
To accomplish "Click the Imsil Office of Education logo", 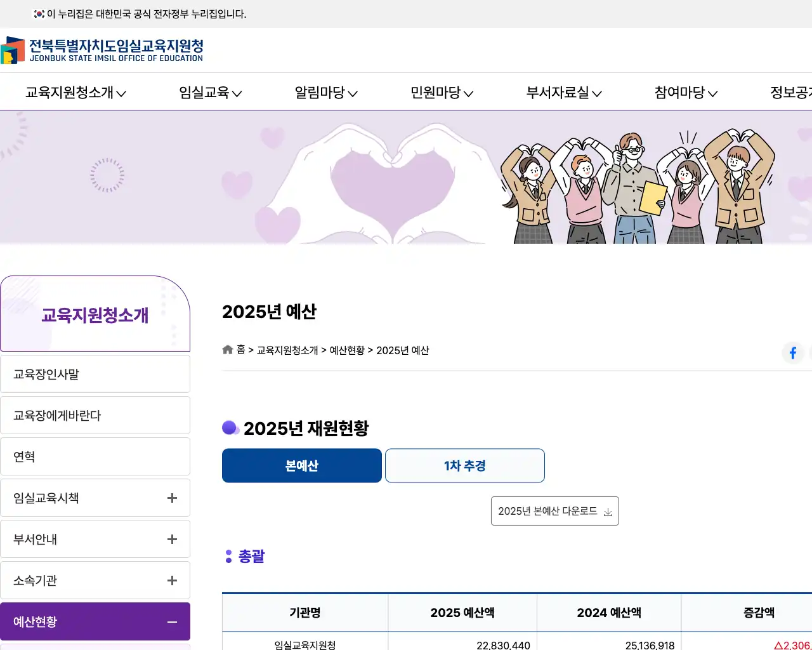I will 102,50.
